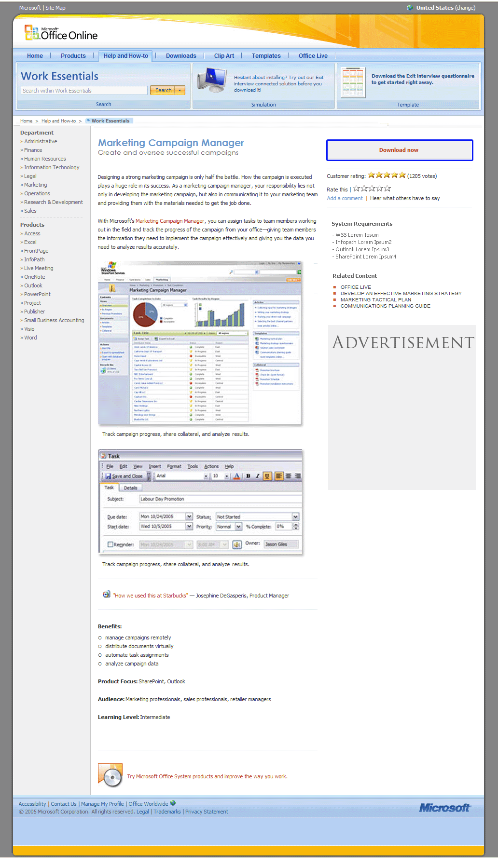This screenshot has width=498, height=868.
Task: Open the Help and How-to tab
Action: click(x=126, y=56)
